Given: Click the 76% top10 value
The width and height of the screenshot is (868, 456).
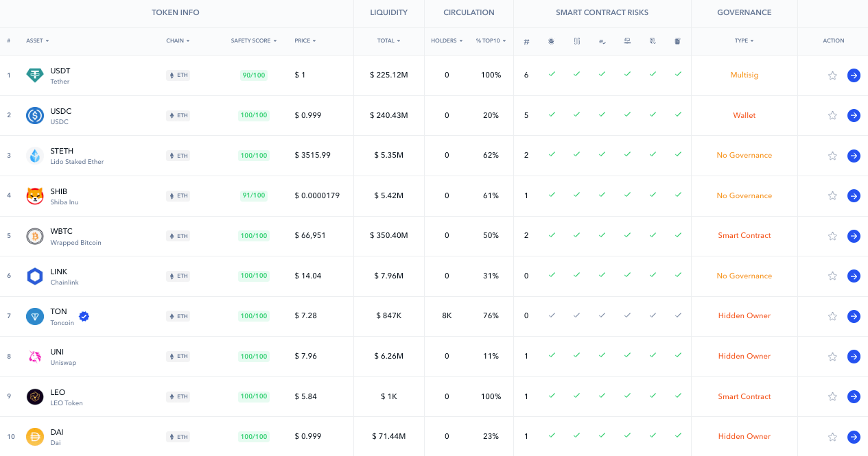Looking at the screenshot, I should (491, 316).
